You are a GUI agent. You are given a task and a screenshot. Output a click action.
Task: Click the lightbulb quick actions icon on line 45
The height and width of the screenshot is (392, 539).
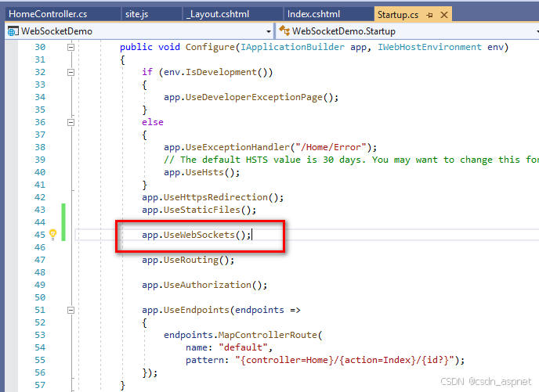click(52, 234)
